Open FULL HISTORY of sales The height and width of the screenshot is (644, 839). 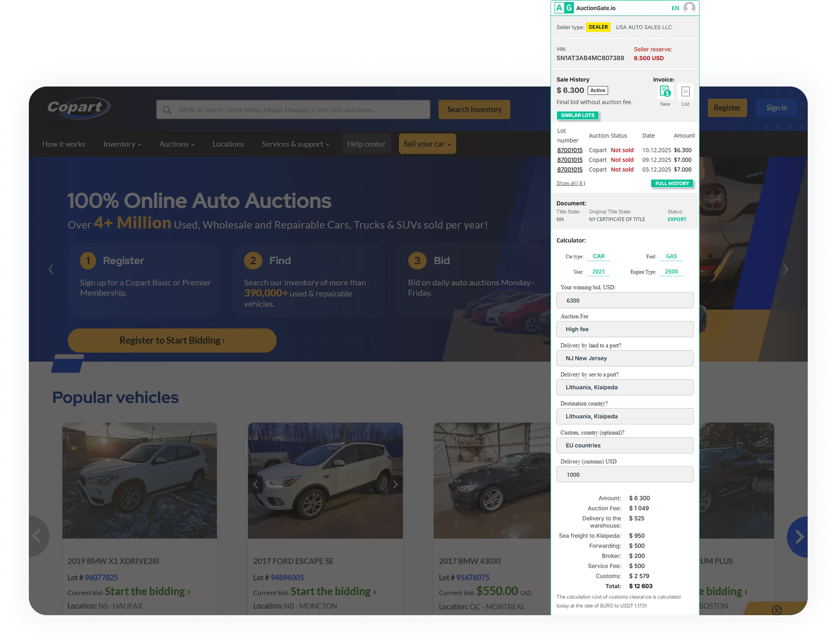(x=672, y=183)
